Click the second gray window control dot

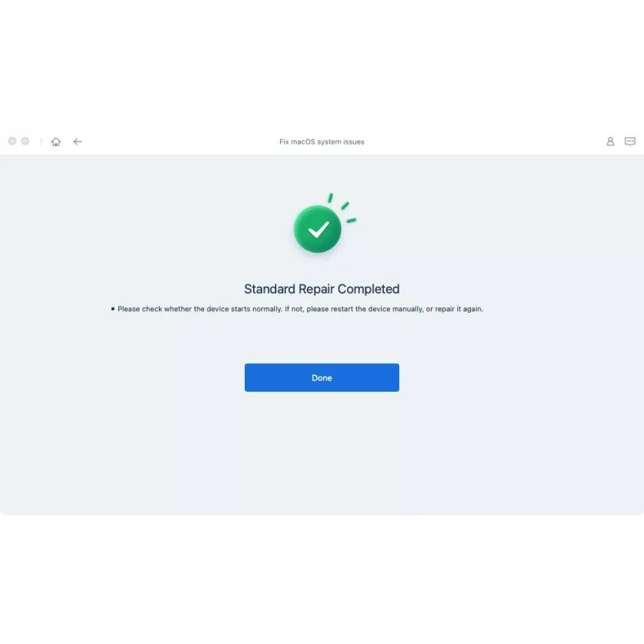point(25,142)
